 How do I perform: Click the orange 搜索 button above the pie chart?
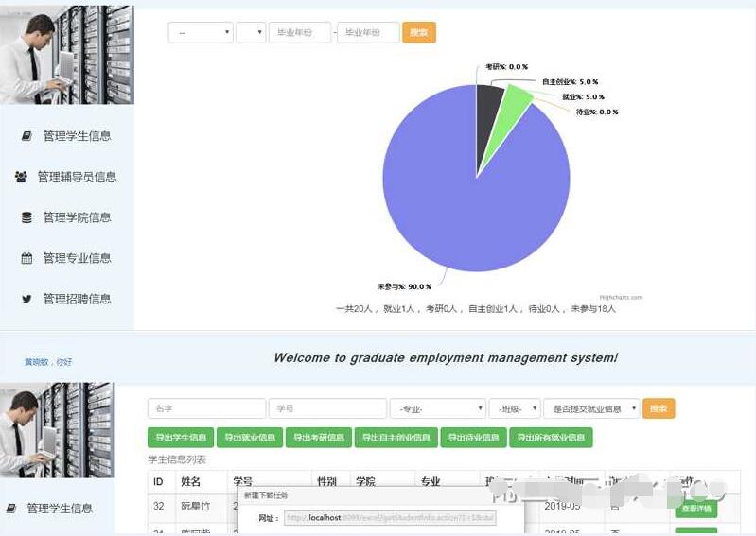[x=419, y=33]
